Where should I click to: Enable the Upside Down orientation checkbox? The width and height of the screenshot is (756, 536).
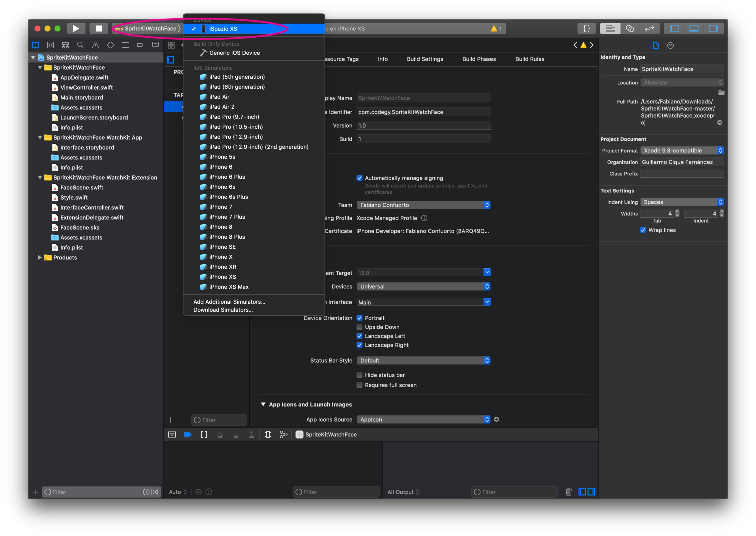click(359, 327)
